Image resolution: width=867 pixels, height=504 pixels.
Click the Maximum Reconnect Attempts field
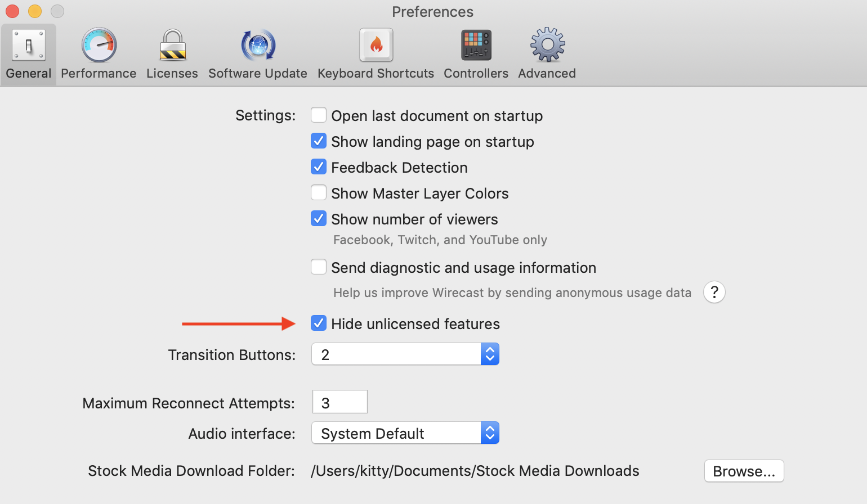pyautogui.click(x=340, y=402)
